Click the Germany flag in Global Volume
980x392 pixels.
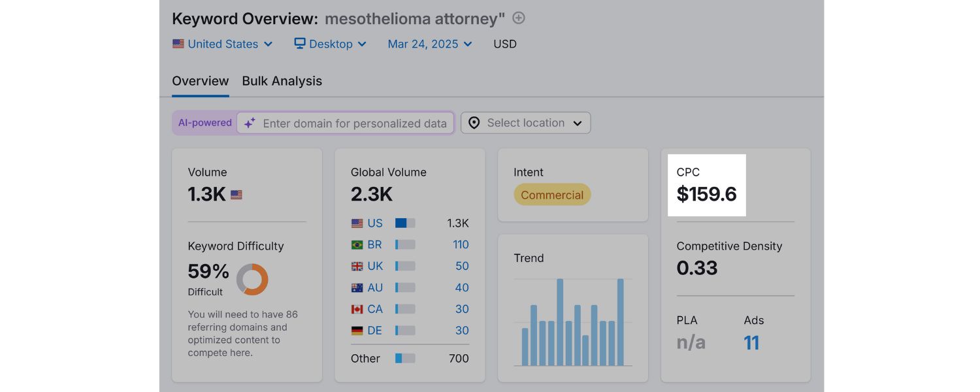[357, 331]
